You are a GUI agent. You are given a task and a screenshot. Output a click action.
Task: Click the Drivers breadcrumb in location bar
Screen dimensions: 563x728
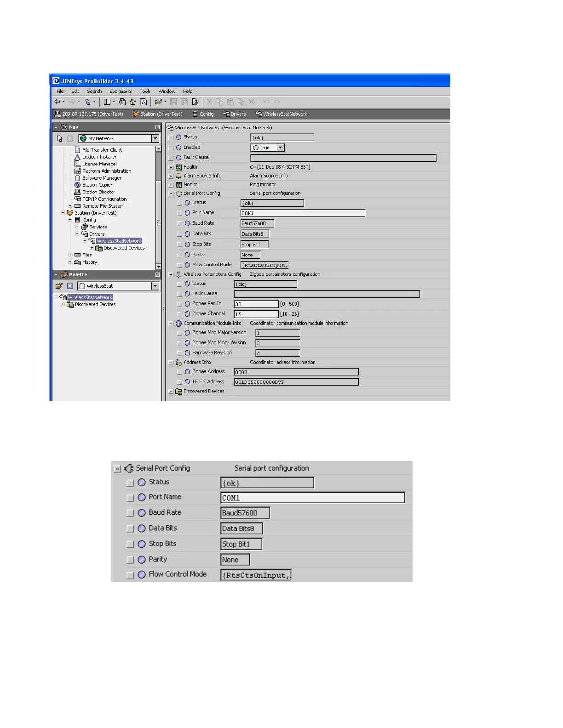[234, 114]
